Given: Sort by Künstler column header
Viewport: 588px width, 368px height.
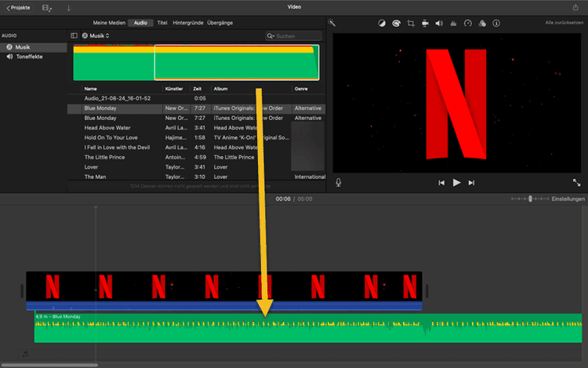Looking at the screenshot, I should click(x=174, y=89).
